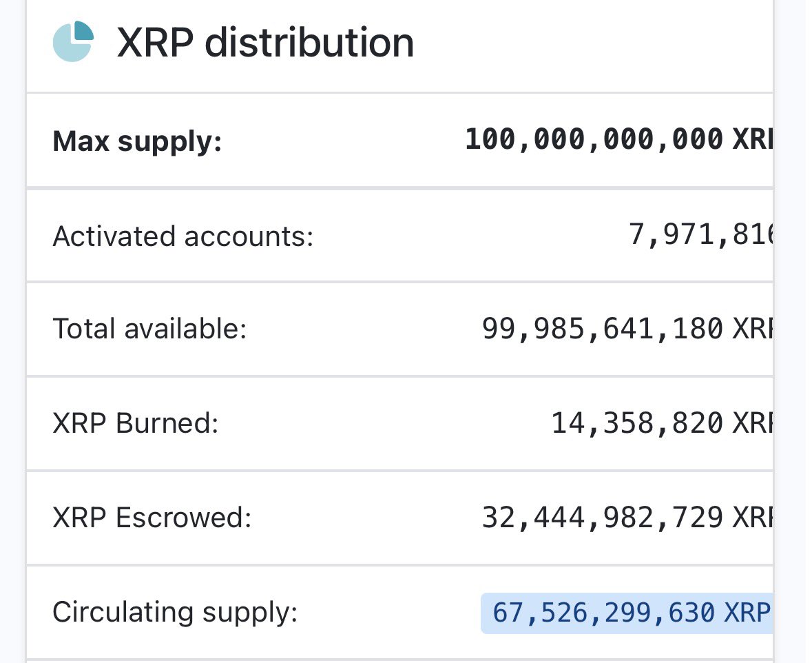Click the 99,985,641,180 XRP value
Image resolution: width=812 pixels, height=663 pixels.
[x=627, y=329]
